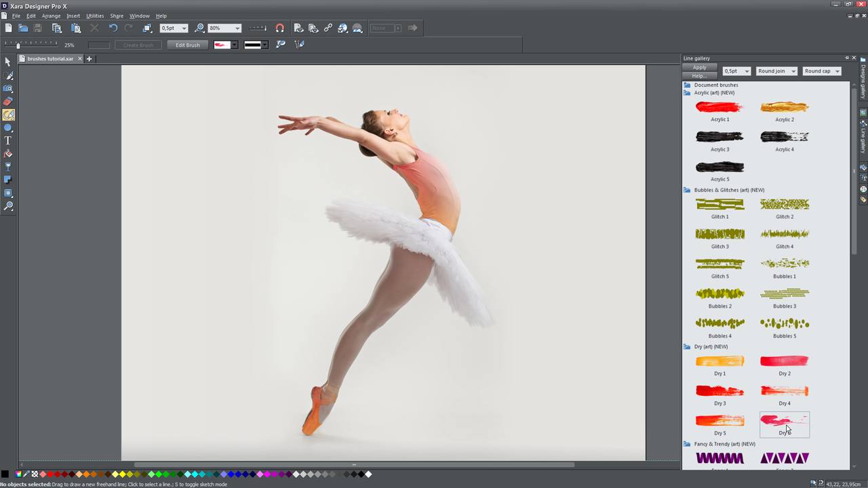Open the Edit menu
Screen dimensions: 868x488
(31, 16)
